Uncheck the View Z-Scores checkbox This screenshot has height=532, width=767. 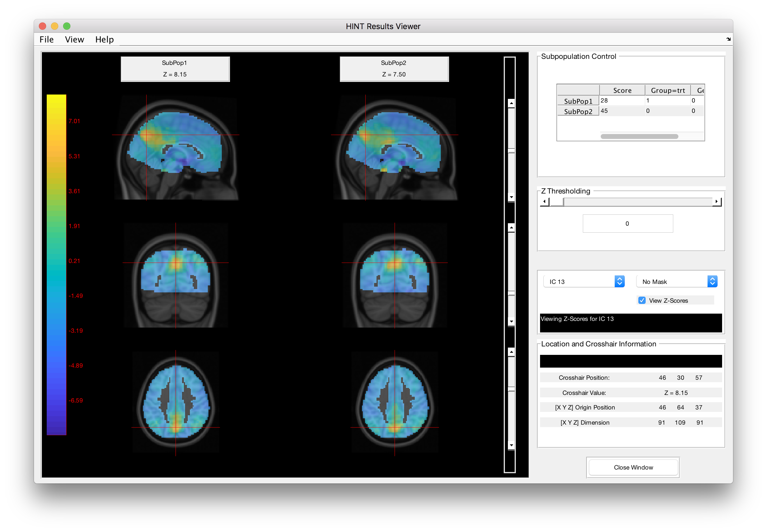click(x=642, y=300)
